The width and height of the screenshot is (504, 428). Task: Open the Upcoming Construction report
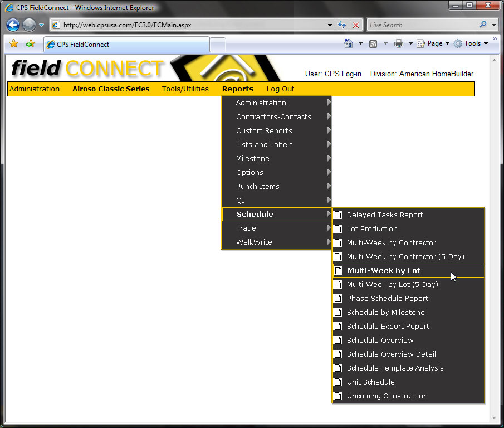pos(408,396)
